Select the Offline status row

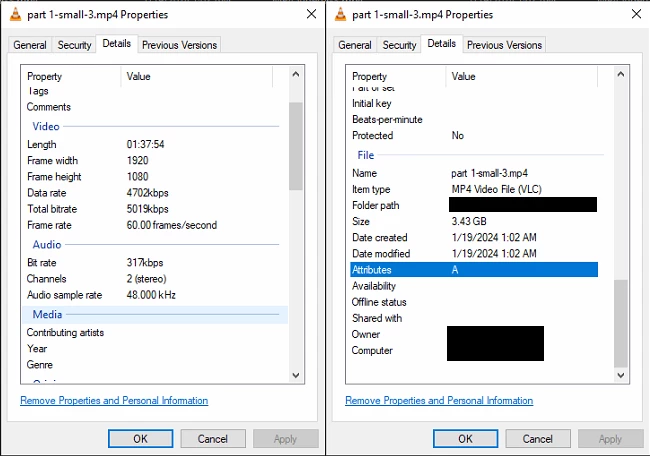coord(474,302)
